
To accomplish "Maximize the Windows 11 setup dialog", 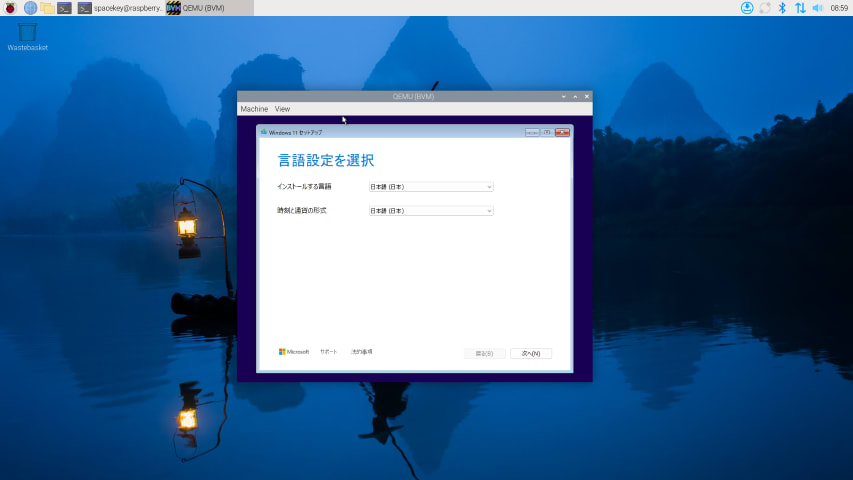I will coord(547,132).
